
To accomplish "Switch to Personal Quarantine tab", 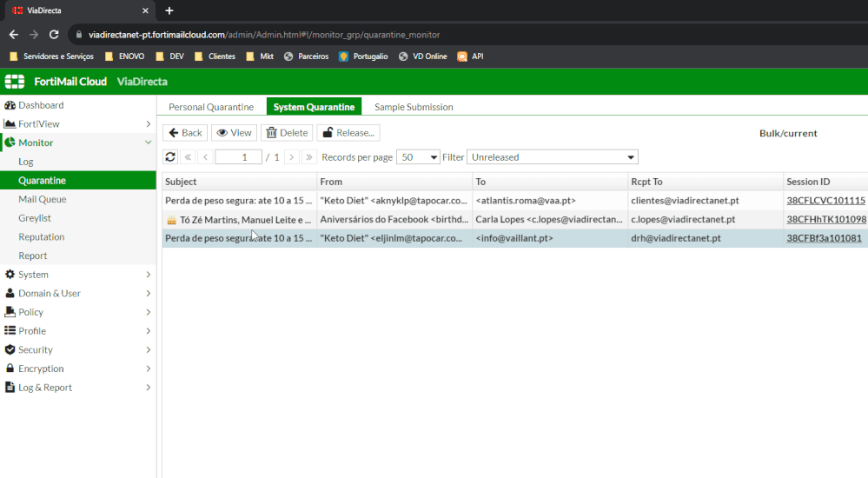I will pos(211,107).
